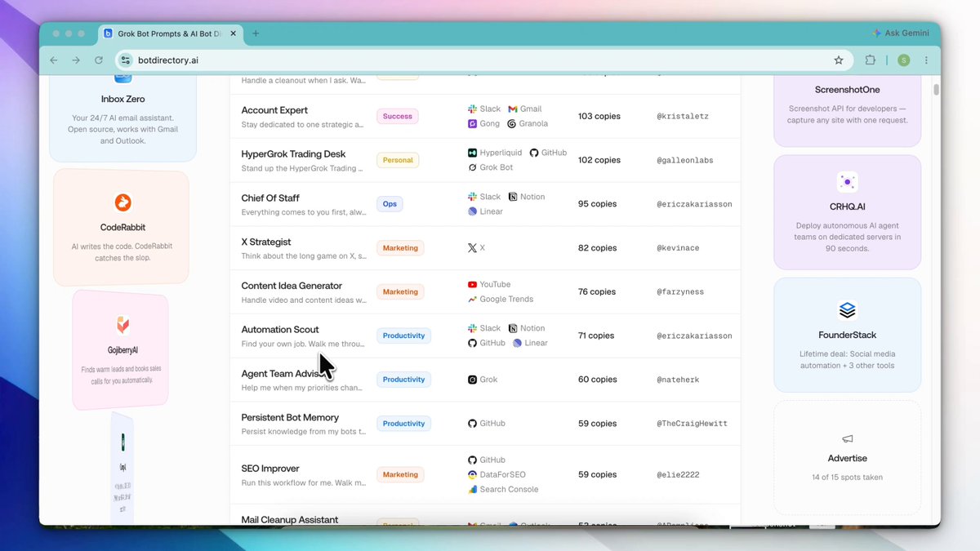Click the YouTube icon in Content Idea Generator row
The image size is (980, 551).
(472, 285)
